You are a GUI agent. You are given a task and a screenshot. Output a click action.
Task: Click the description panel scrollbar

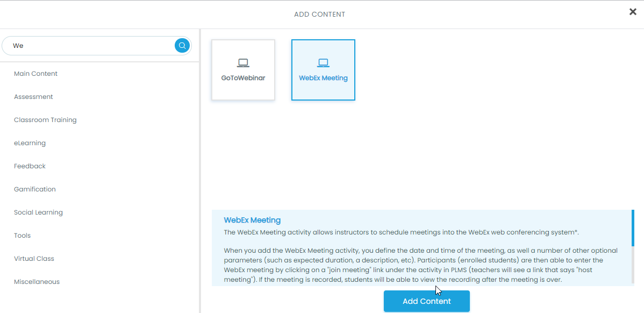click(x=633, y=228)
